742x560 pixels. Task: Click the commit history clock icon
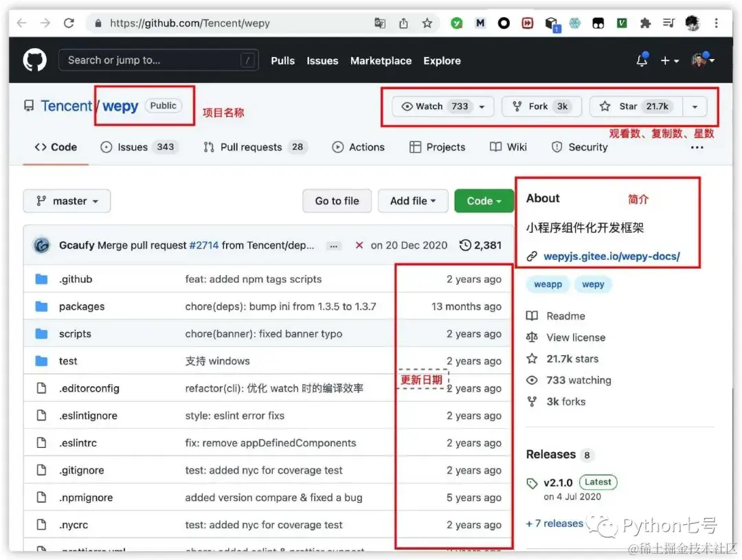click(x=465, y=245)
